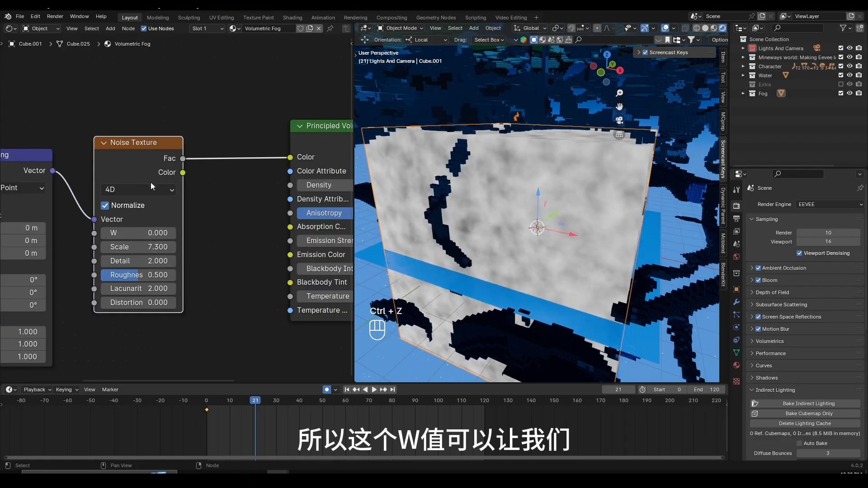
Task: Toggle perspective/orthographic grid icon
Action: coord(619,134)
